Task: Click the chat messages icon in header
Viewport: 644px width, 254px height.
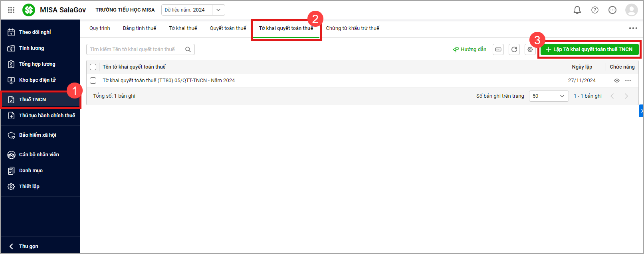Action: tap(612, 10)
